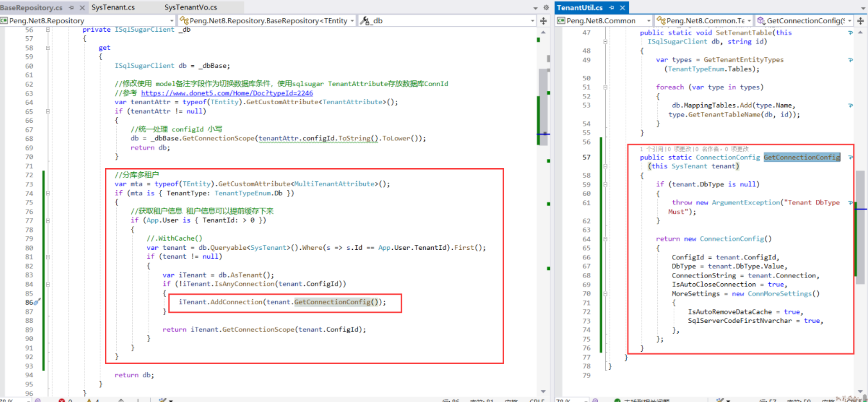Click 'SysTenant' in the Queryable call

(x=269, y=247)
